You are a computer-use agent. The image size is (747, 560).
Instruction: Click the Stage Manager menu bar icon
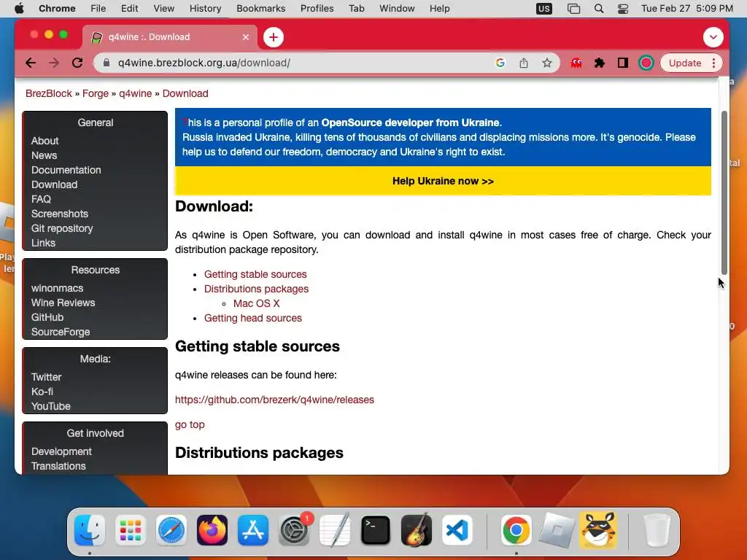click(x=573, y=9)
